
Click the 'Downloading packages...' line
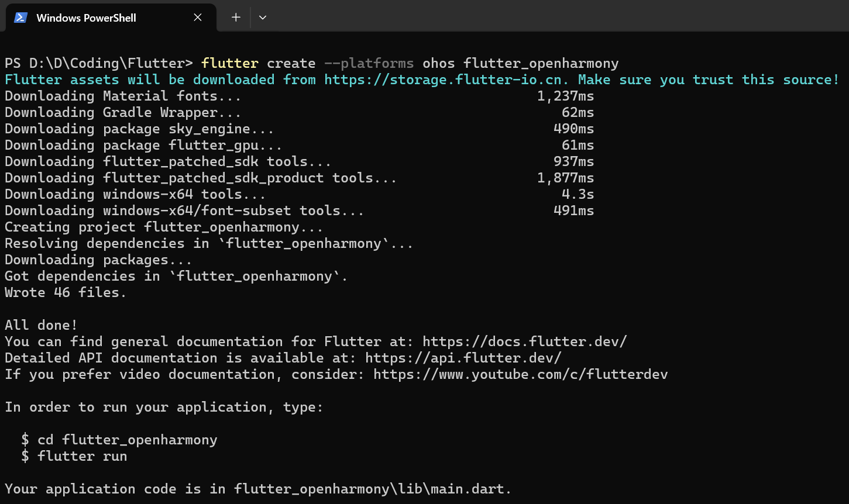pyautogui.click(x=98, y=260)
